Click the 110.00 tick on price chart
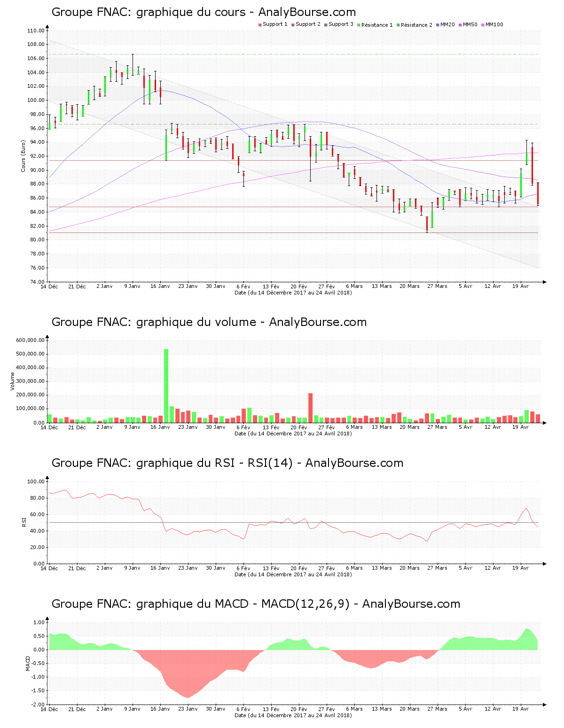 (36, 31)
